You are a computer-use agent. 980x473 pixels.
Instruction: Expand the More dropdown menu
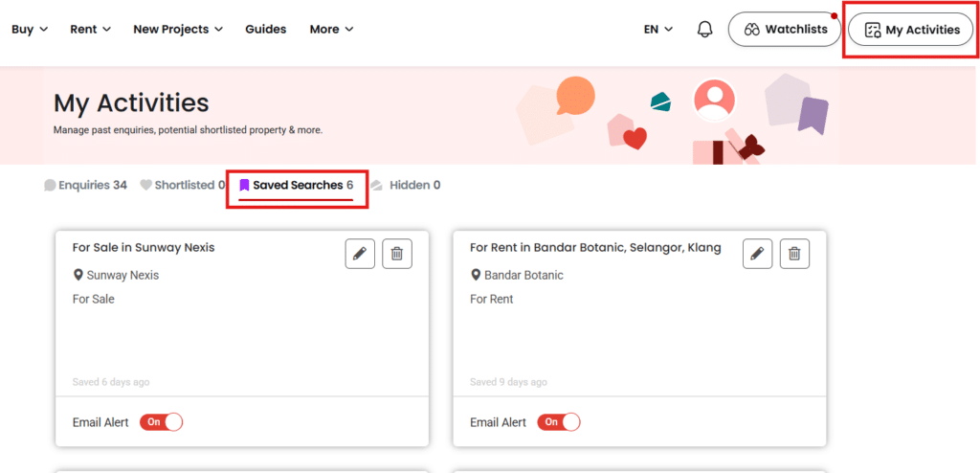point(332,30)
